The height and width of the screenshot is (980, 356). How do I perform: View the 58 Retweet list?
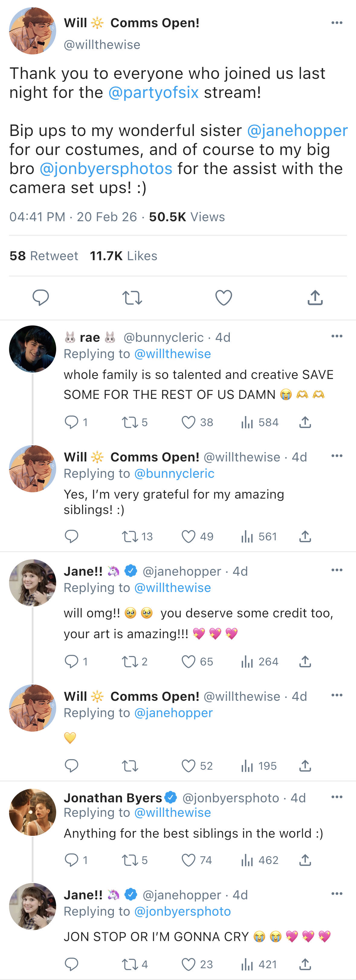click(44, 256)
